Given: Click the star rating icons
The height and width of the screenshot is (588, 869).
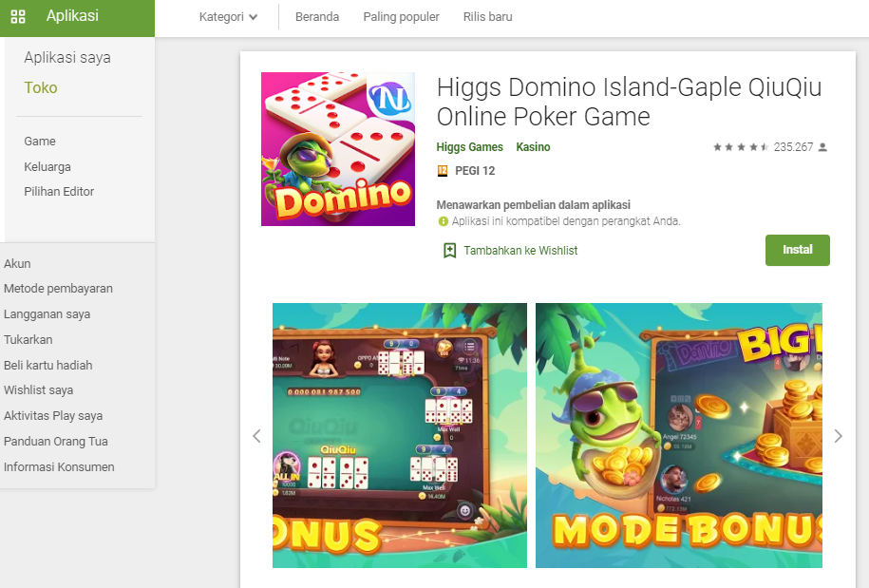Looking at the screenshot, I should tap(741, 147).
